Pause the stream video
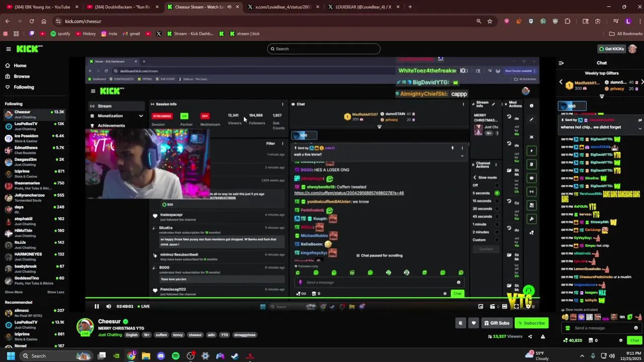644x362 pixels. (97, 306)
